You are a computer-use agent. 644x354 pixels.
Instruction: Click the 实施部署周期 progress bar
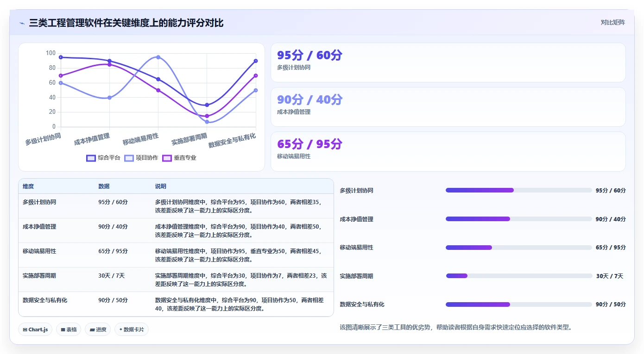(519, 276)
